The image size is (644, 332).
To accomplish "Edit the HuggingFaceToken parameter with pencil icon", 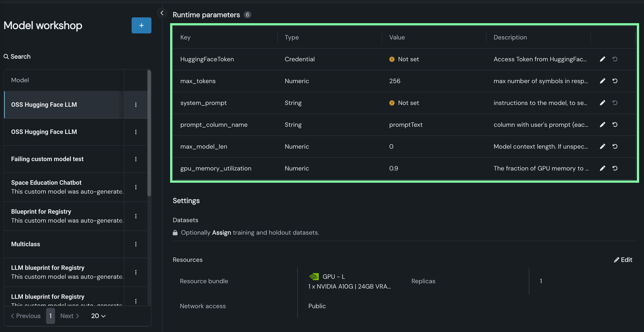I will pos(603,59).
